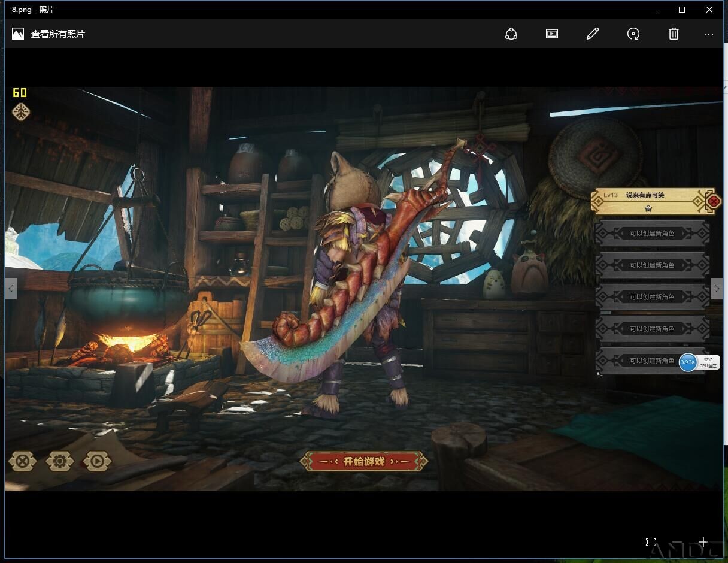Screen dimensions: 728x563
Task: Click the 8.png - 照片 window title
Action: 32,10
